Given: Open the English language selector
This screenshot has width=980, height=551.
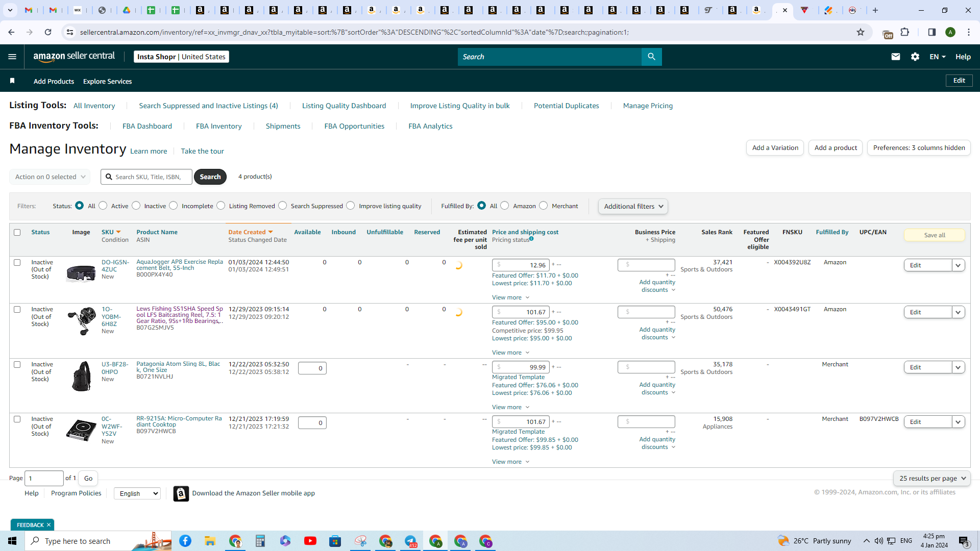Looking at the screenshot, I should coord(137,493).
